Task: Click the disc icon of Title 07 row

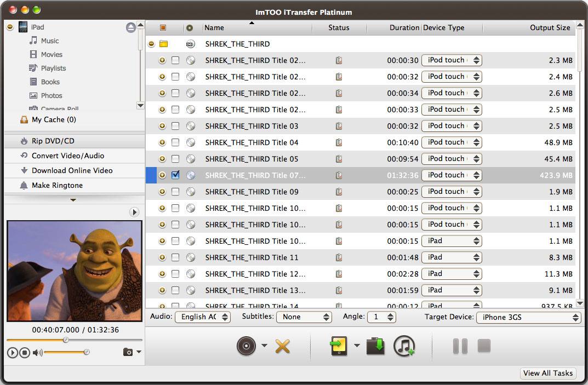Action: tap(191, 175)
